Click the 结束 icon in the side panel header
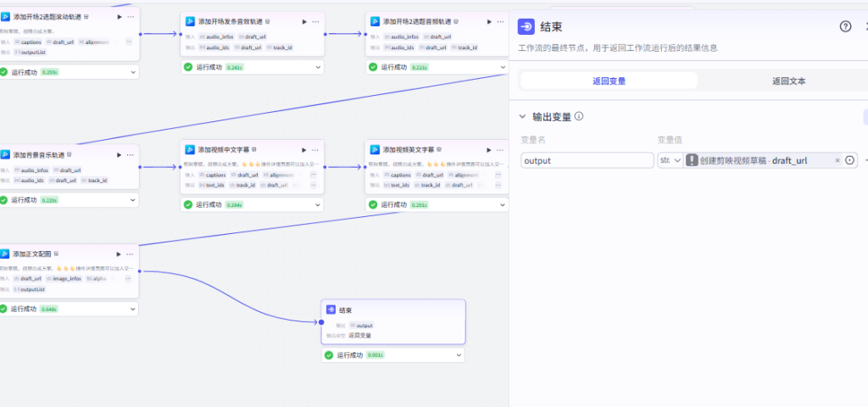Screen dimensions: 868x407 pos(526,26)
